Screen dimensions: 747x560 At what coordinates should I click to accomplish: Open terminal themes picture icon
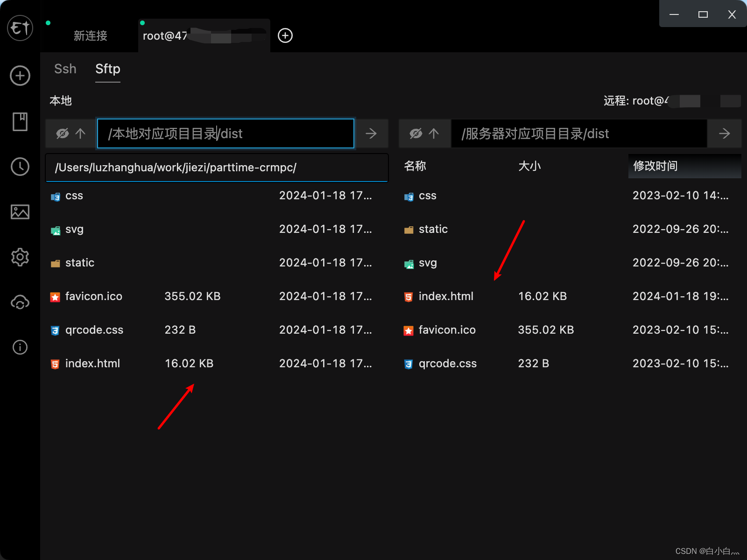(x=20, y=212)
